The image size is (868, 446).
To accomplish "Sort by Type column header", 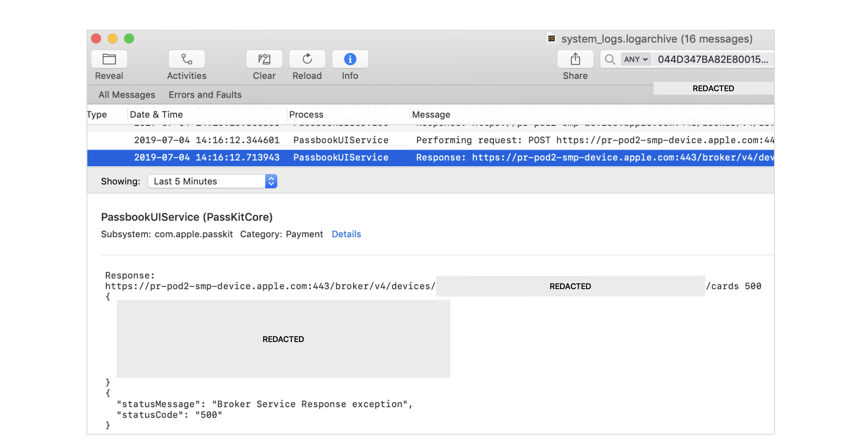I will (x=97, y=114).
